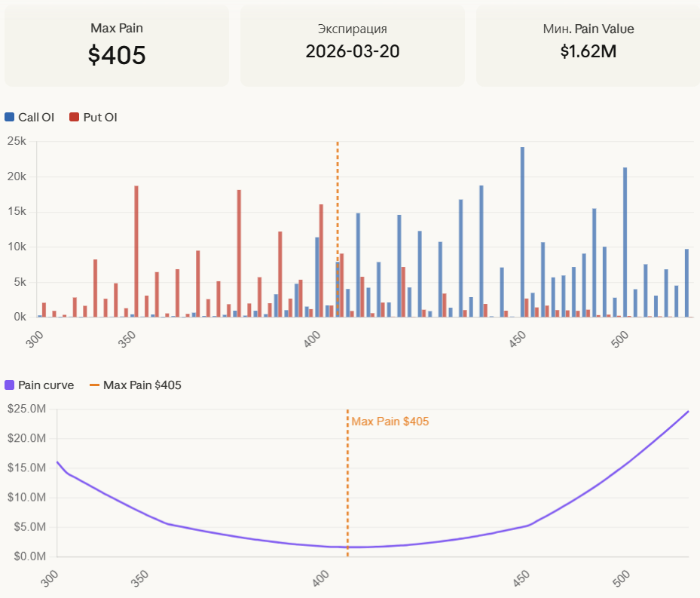Select the expiration date 2026-03-20 card
The image size is (700, 598).
(352, 45)
